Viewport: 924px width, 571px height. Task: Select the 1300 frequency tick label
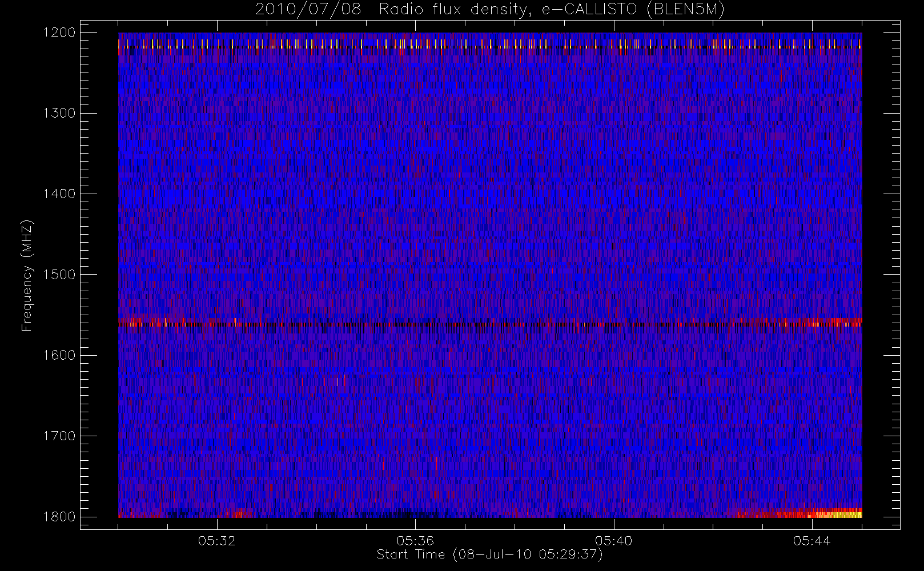click(x=59, y=113)
